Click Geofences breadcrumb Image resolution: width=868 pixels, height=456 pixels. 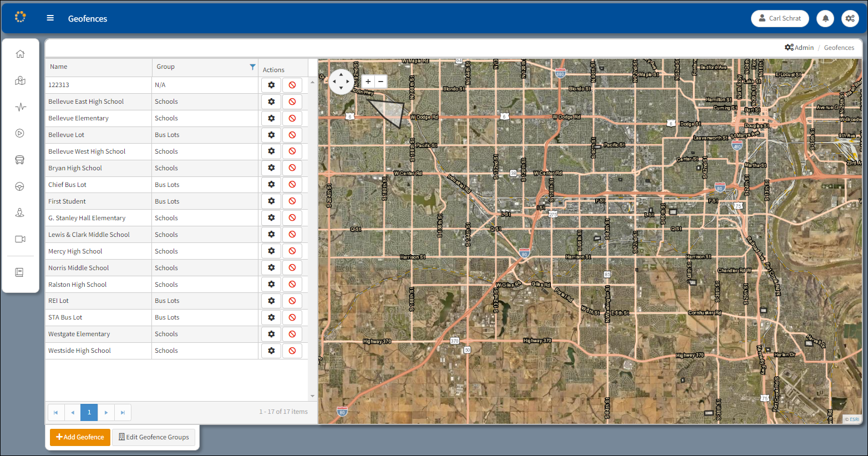tap(839, 48)
